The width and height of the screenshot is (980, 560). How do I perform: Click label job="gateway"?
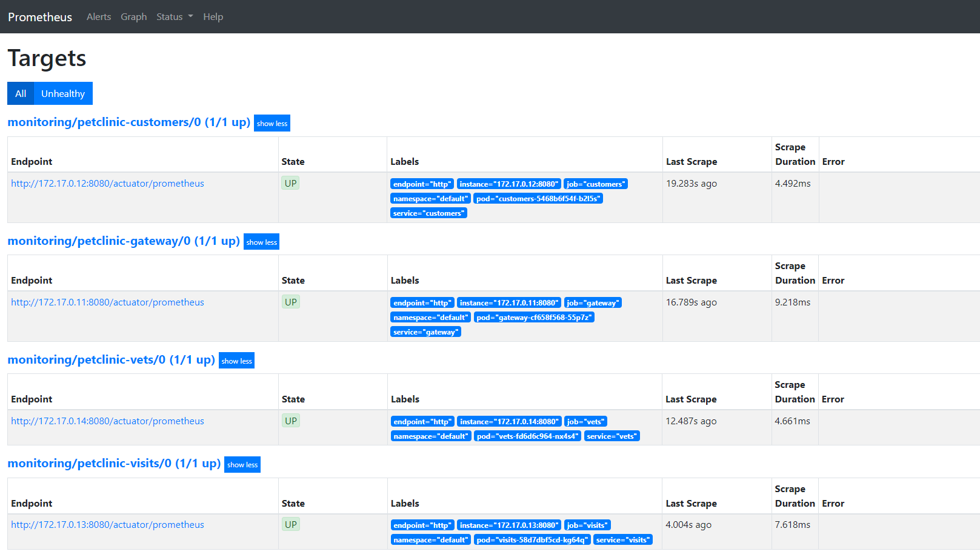click(593, 303)
